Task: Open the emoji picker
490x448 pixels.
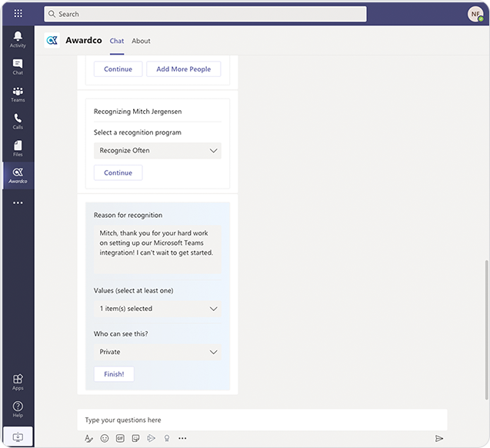Action: tap(105, 438)
